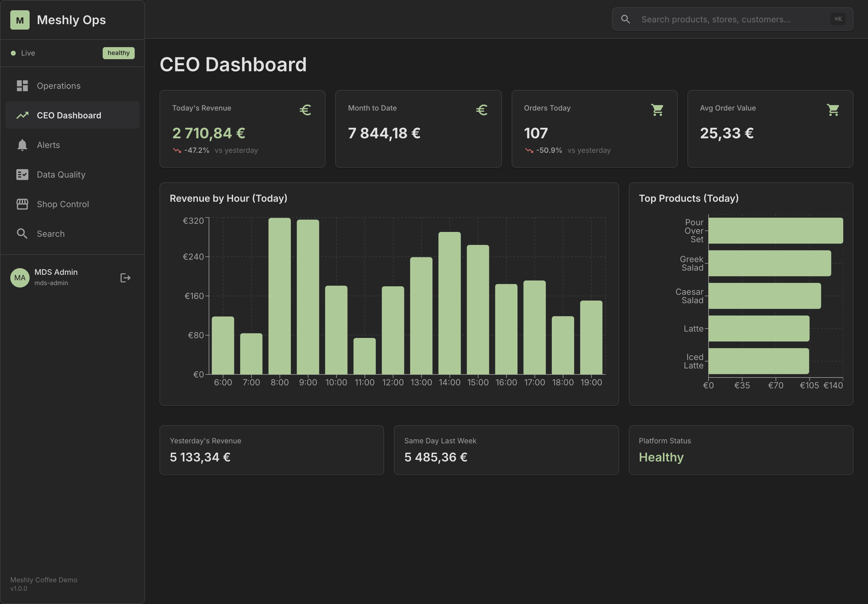This screenshot has height=604, width=868.
Task: Click the Shop Control store icon
Action: point(22,204)
